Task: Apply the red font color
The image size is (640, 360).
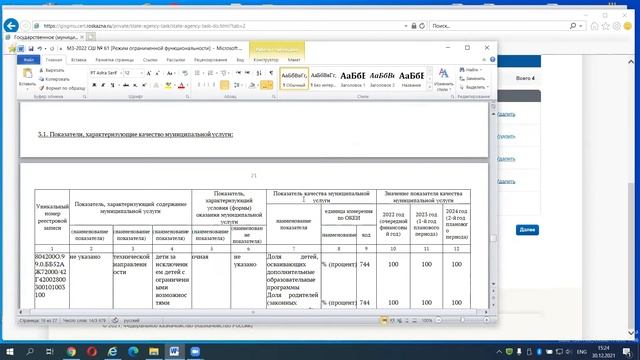Action: click(182, 85)
